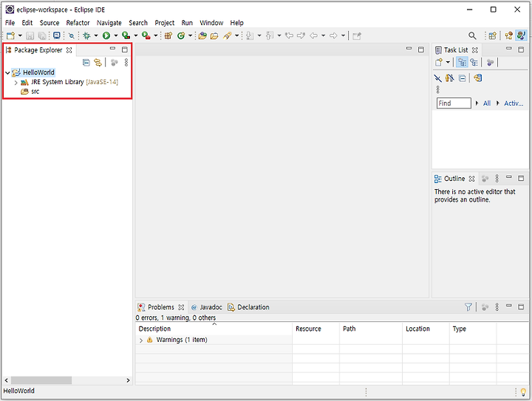The image size is (532, 401).
Task: Start Coverage run from the toolbar icon
Action: [x=126, y=35]
